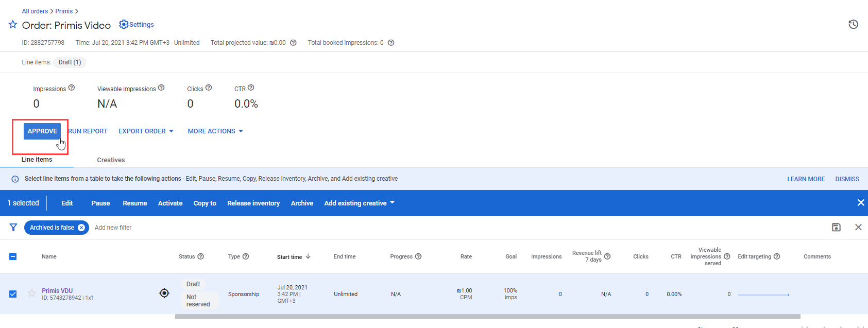The width and height of the screenshot is (868, 328).
Task: Show help for Revenue lift column
Action: pyautogui.click(x=607, y=256)
